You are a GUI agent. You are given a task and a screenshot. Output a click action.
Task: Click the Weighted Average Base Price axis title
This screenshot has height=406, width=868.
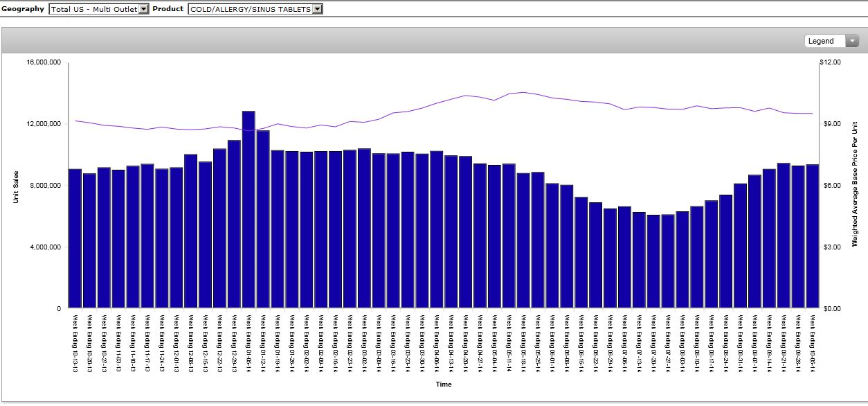pyautogui.click(x=855, y=185)
